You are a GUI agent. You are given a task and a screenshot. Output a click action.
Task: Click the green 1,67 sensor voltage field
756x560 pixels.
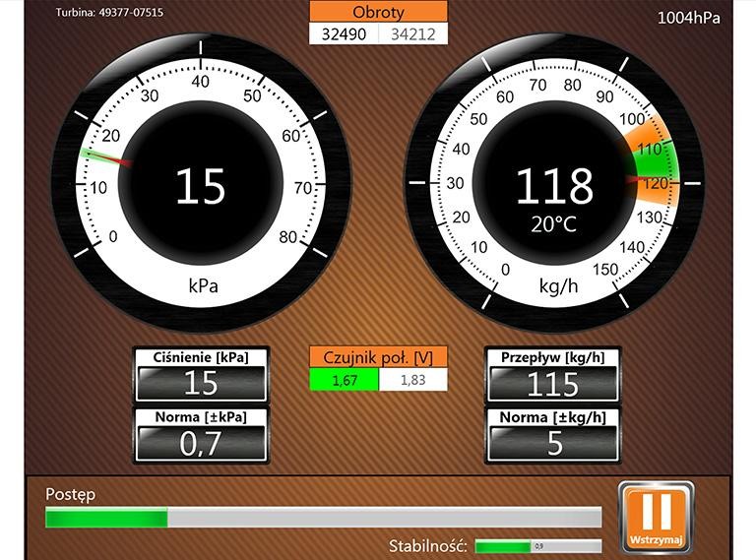pyautogui.click(x=344, y=380)
